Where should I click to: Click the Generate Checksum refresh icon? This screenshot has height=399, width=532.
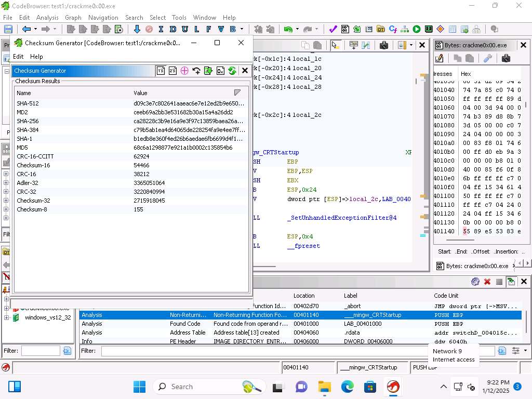click(x=232, y=71)
